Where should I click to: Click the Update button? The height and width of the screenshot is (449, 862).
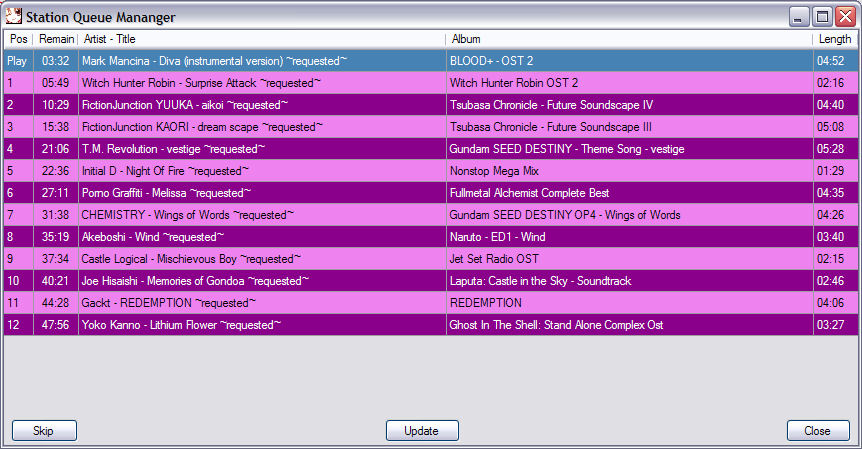click(x=422, y=431)
